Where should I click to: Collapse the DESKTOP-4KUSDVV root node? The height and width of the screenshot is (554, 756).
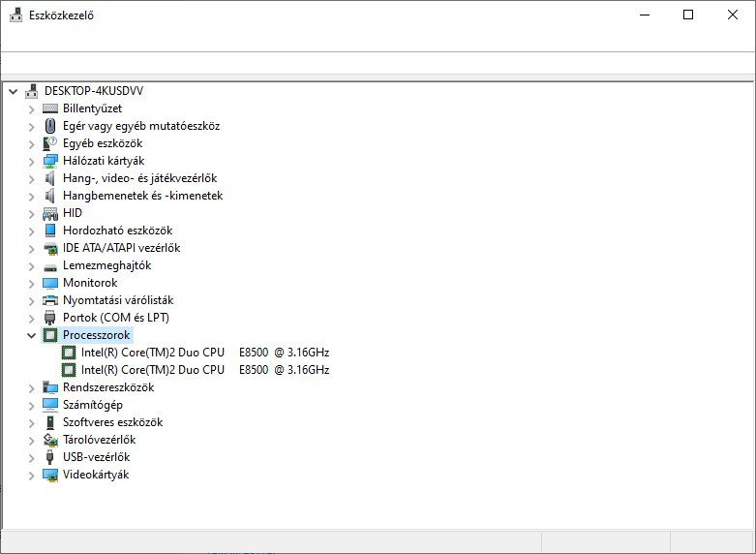pos(13,91)
